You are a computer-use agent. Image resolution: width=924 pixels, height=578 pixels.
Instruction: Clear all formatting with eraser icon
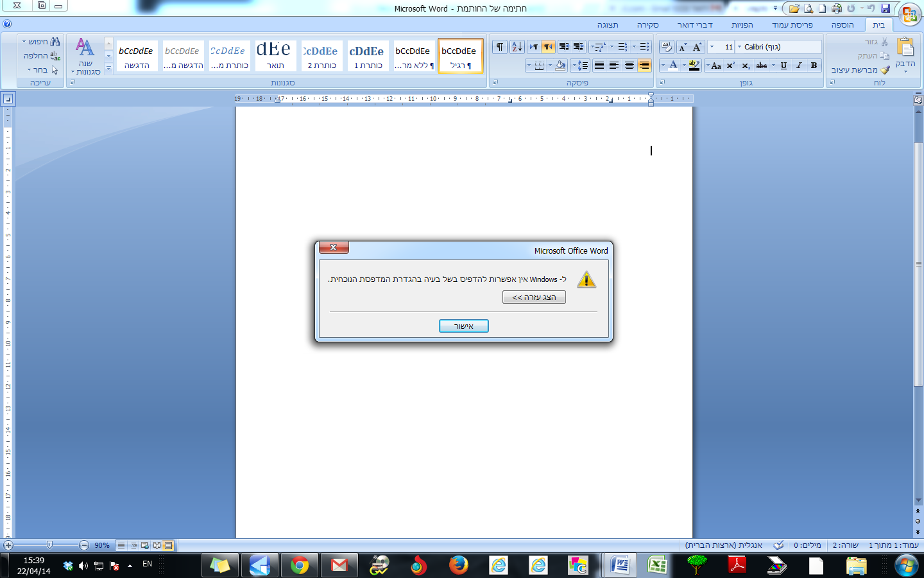tap(667, 47)
